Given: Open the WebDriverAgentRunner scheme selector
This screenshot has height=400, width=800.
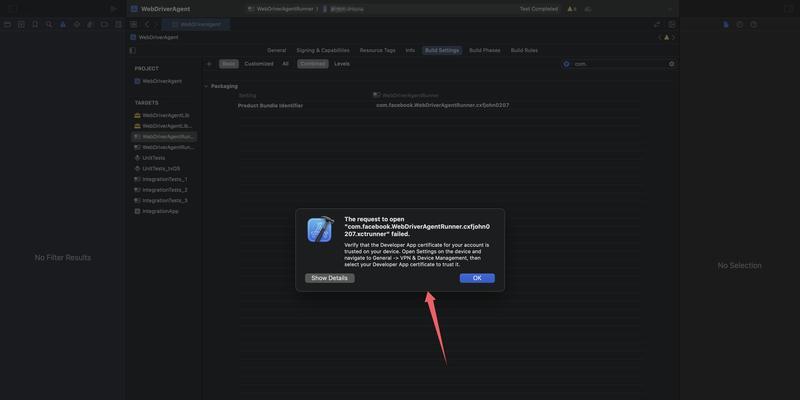Looking at the screenshot, I should (x=283, y=9).
